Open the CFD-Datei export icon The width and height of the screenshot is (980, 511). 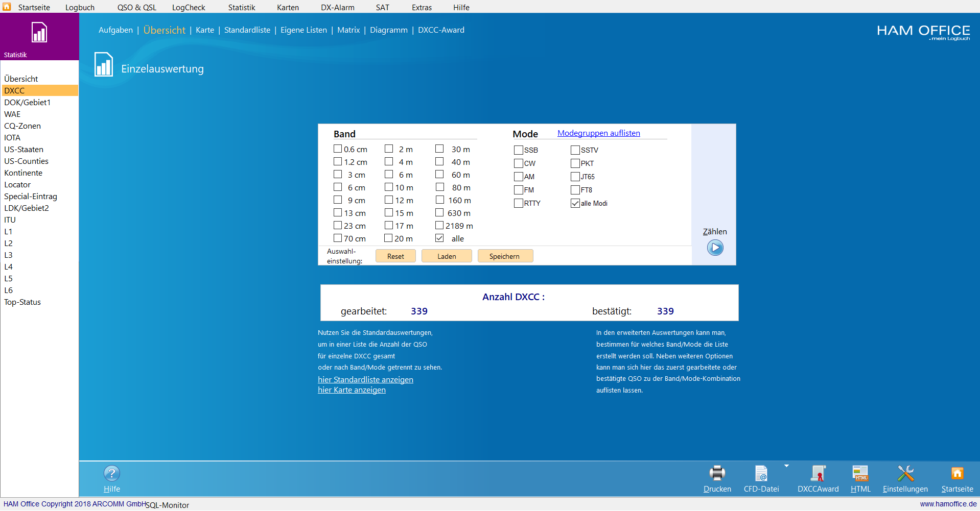pos(761,474)
